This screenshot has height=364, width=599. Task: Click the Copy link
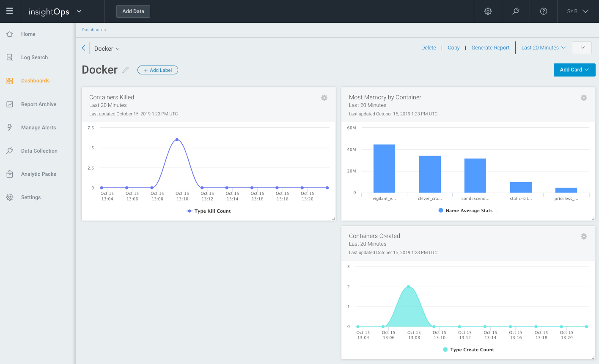coord(453,48)
